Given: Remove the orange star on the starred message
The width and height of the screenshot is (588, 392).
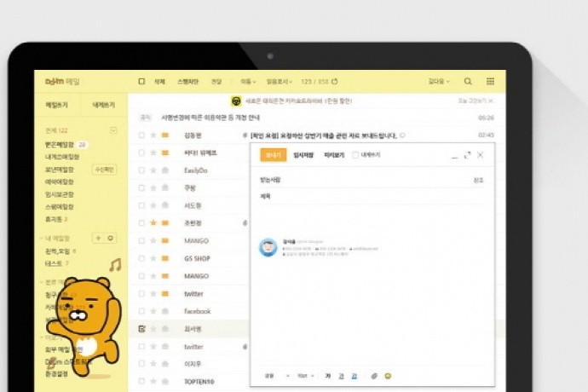Looking at the screenshot, I should pyautogui.click(x=153, y=222).
